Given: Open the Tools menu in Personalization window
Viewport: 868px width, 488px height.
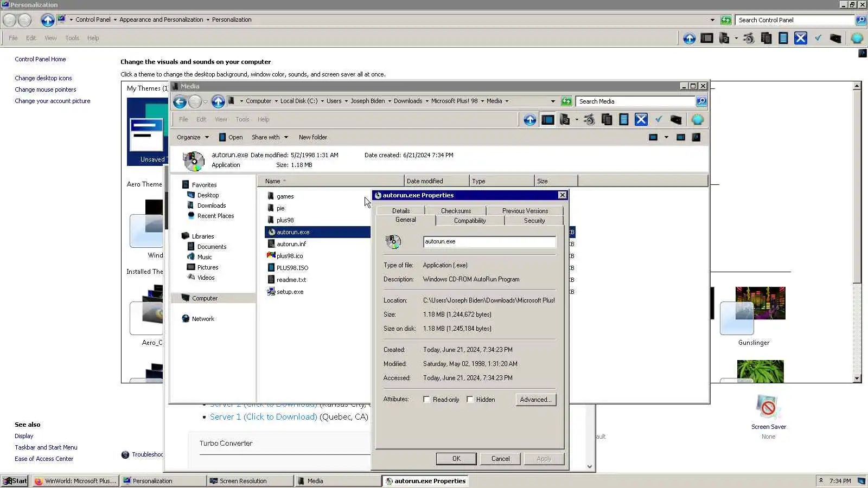Looking at the screenshot, I should pos(72,38).
